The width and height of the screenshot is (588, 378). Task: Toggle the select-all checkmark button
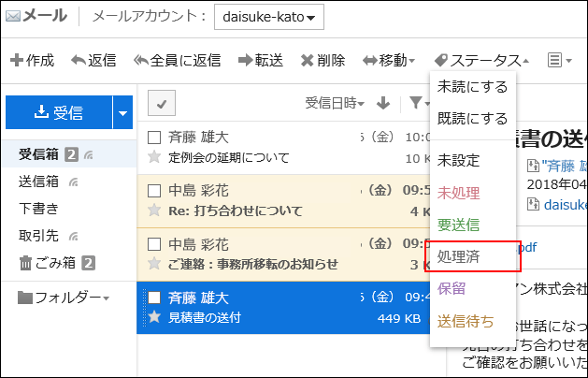click(161, 104)
